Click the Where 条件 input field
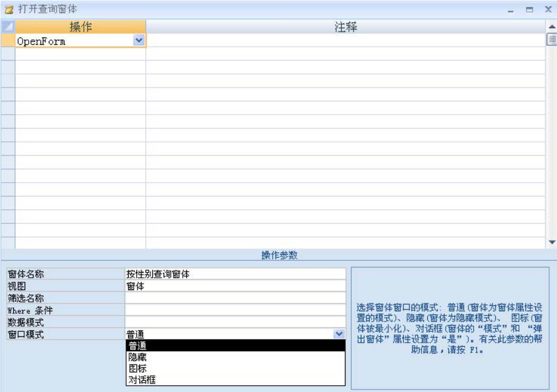The width and height of the screenshot is (557, 392). 235,310
